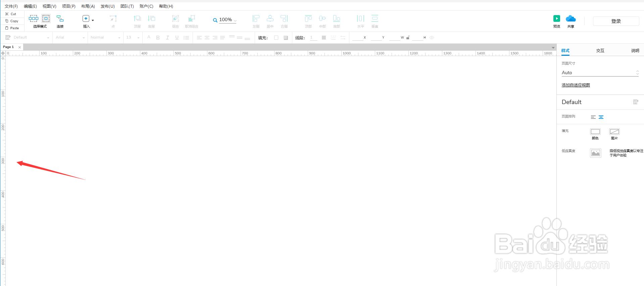Screen dimensions: 644x286
Task: Justify text in the toolbar
Action: pos(222,38)
